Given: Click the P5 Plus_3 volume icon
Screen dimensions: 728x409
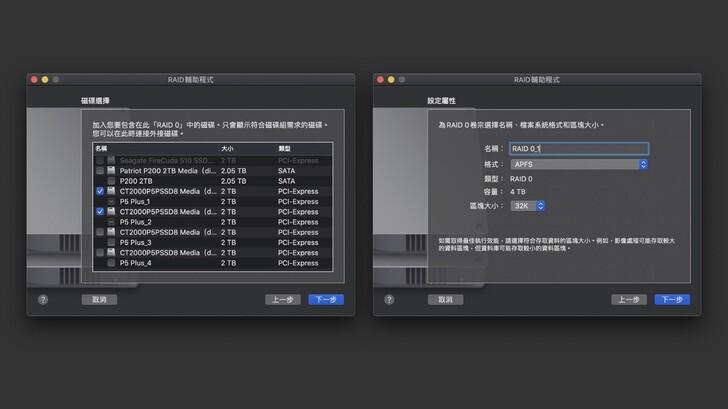Looking at the screenshot, I should pos(111,243).
